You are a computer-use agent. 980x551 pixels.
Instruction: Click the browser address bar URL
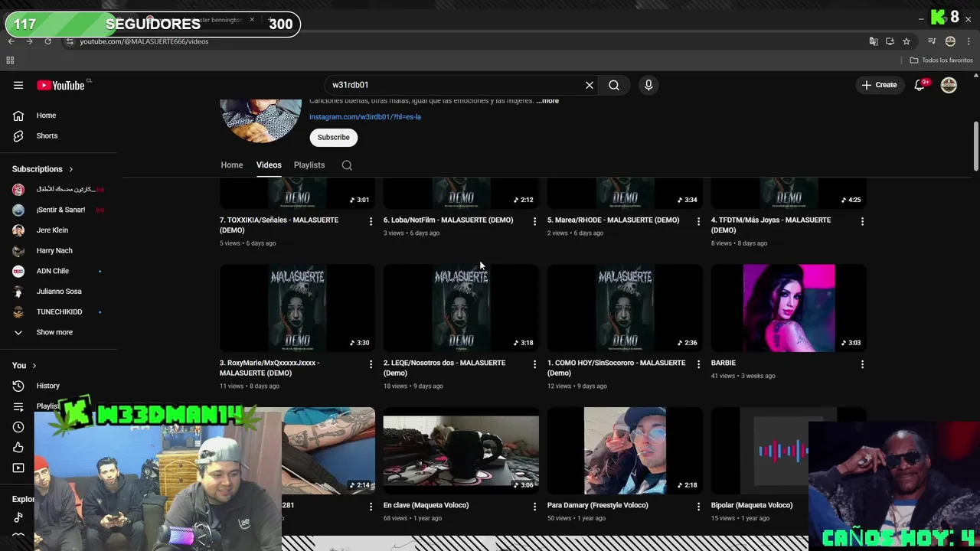coord(144,41)
